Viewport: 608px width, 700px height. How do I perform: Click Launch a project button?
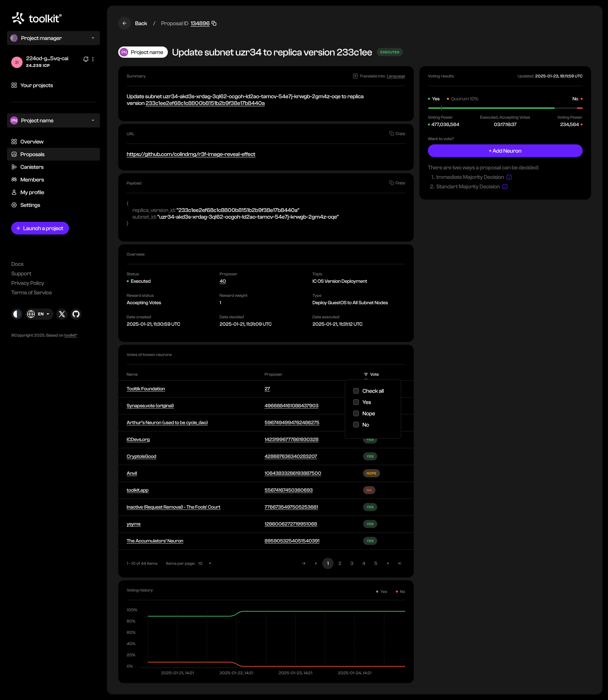[40, 228]
